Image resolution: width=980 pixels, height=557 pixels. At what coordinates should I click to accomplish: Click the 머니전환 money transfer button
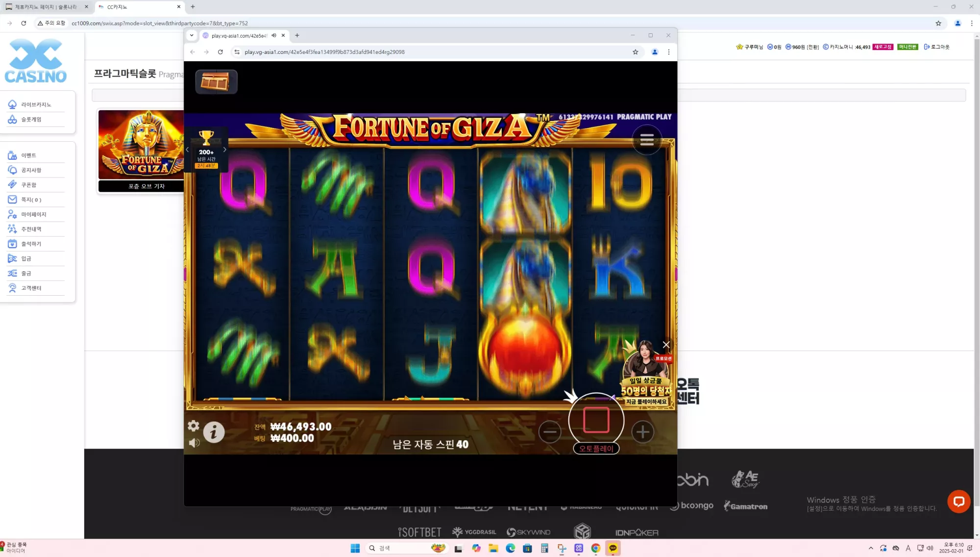[x=907, y=47]
